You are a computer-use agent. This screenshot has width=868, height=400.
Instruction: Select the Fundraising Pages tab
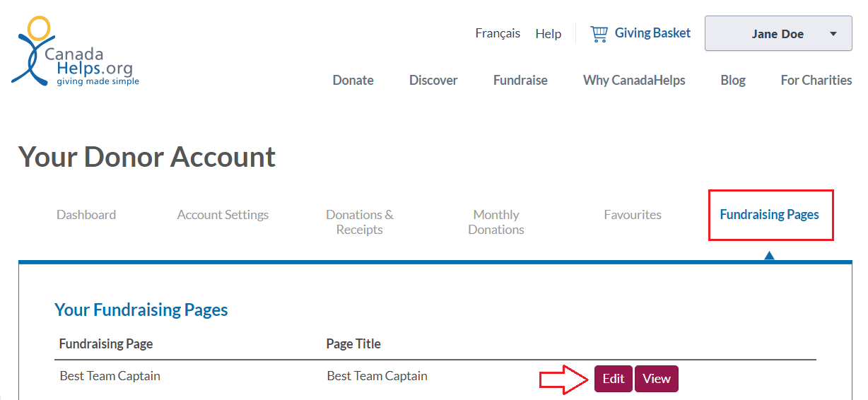[x=770, y=214]
